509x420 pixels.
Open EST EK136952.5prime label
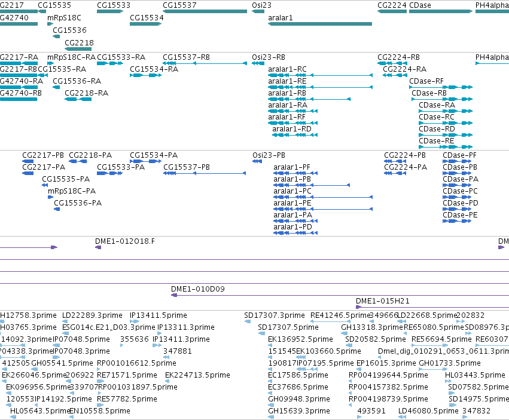tap(301, 339)
